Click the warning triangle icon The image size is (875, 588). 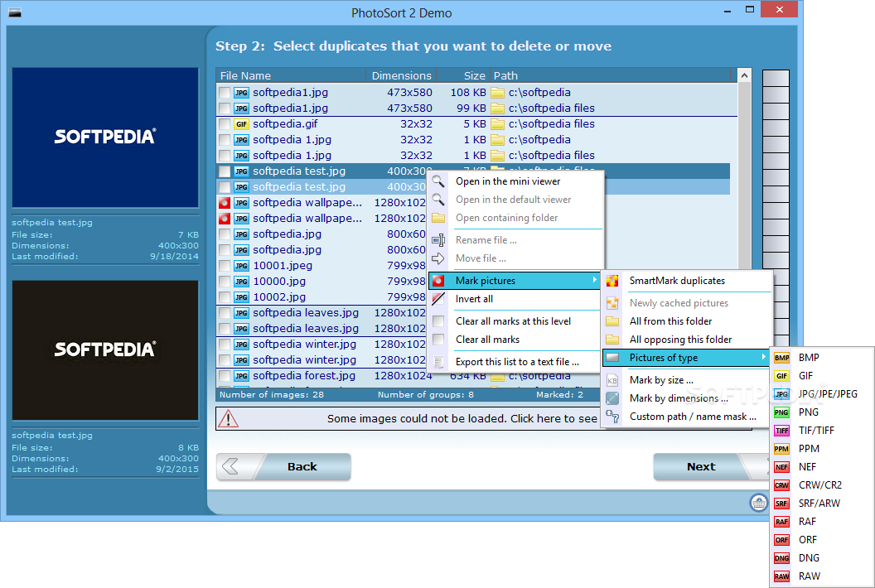(228, 418)
